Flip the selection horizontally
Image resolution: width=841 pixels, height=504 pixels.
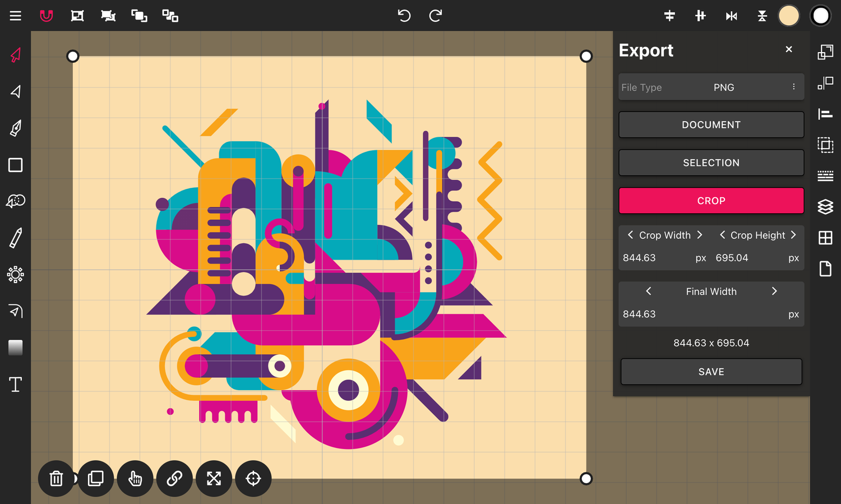pyautogui.click(x=731, y=16)
